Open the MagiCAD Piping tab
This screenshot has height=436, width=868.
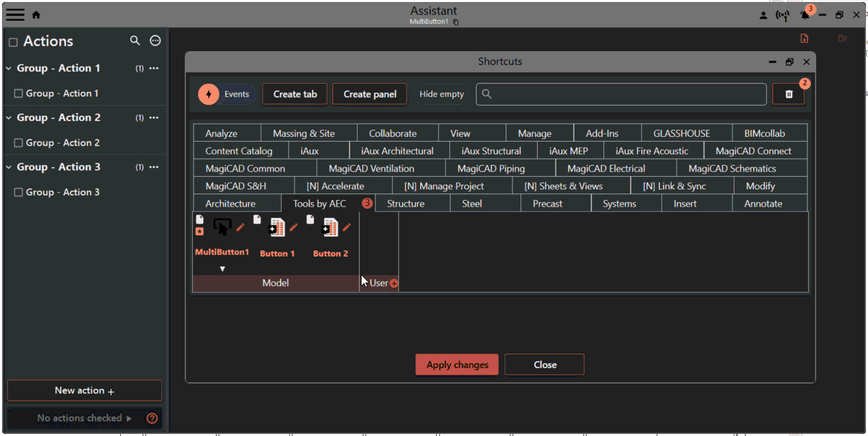coord(490,169)
